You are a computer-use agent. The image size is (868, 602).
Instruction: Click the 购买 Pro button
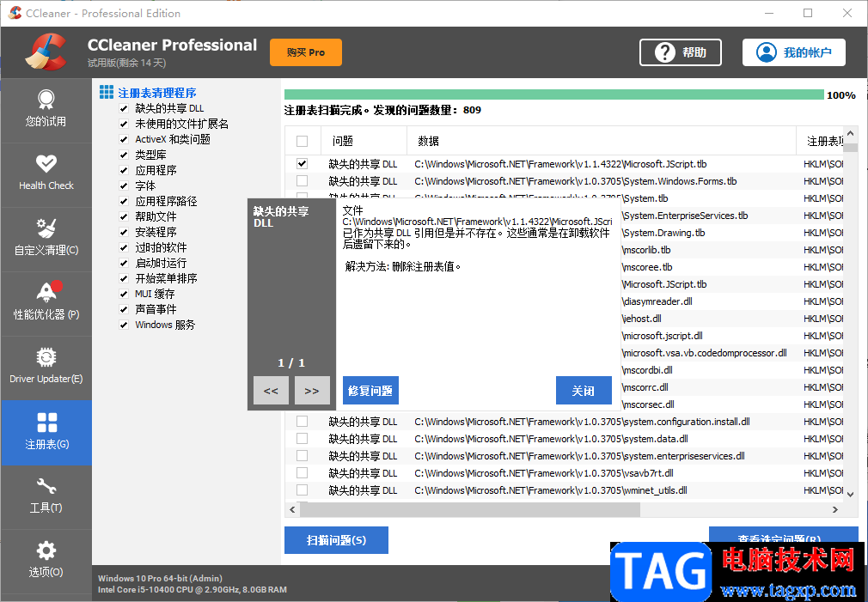click(x=305, y=52)
